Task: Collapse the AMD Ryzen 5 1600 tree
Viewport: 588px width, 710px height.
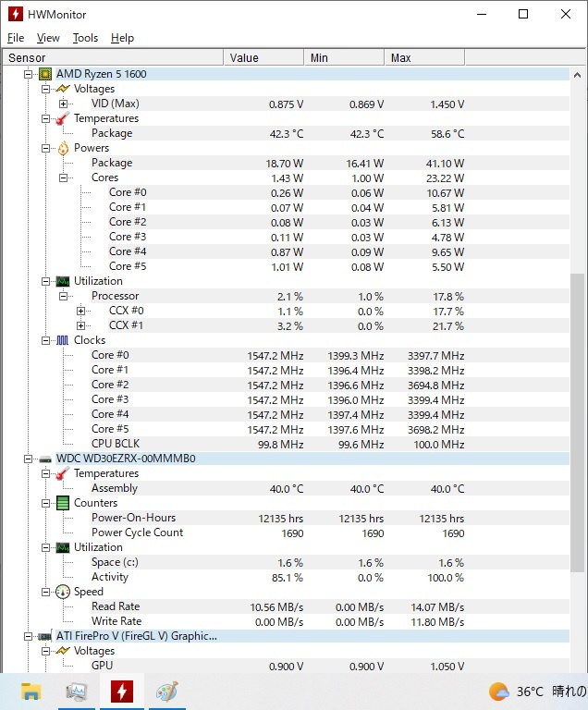Action: tap(28, 74)
